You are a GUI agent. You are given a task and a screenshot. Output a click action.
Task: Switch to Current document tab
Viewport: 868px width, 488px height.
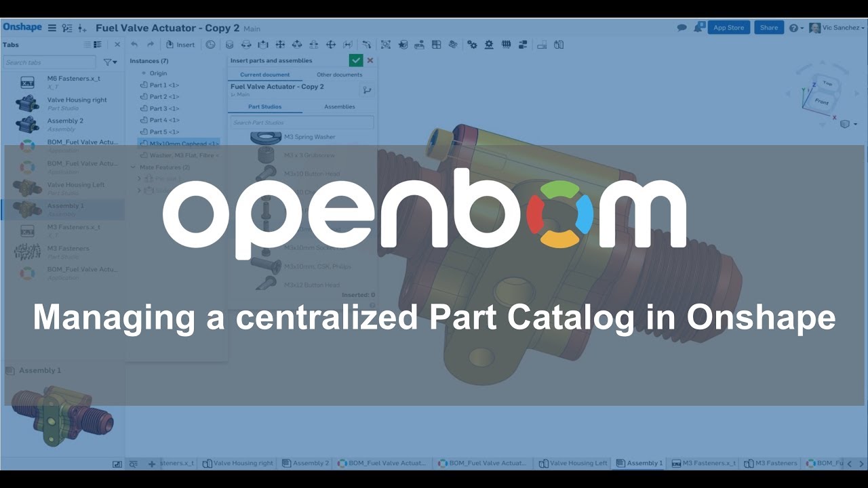pyautogui.click(x=264, y=75)
